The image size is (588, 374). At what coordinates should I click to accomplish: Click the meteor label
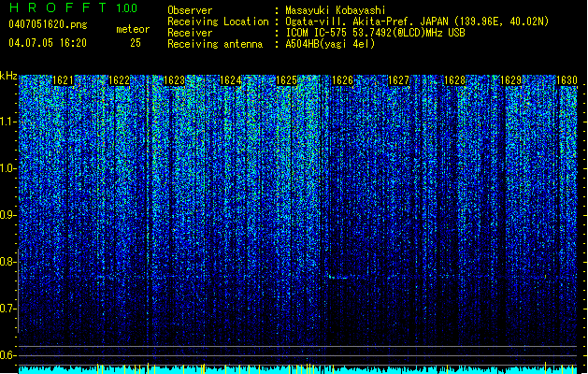point(133,29)
